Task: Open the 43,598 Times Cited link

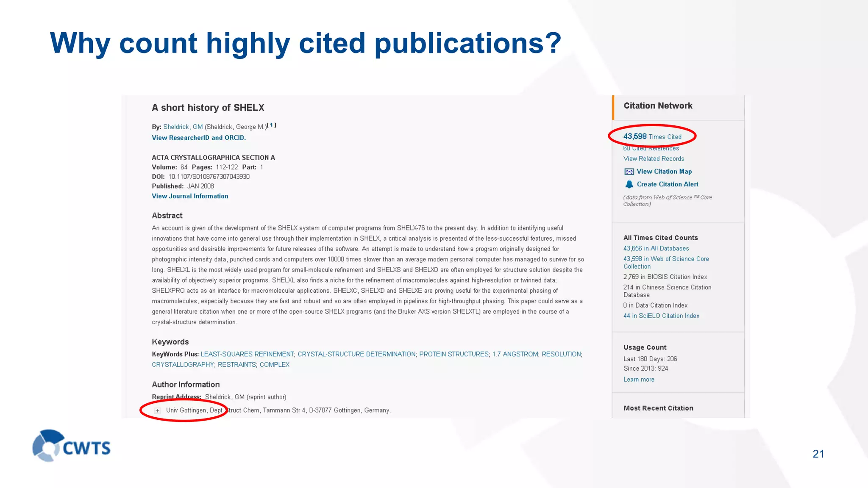Action: pyautogui.click(x=652, y=136)
